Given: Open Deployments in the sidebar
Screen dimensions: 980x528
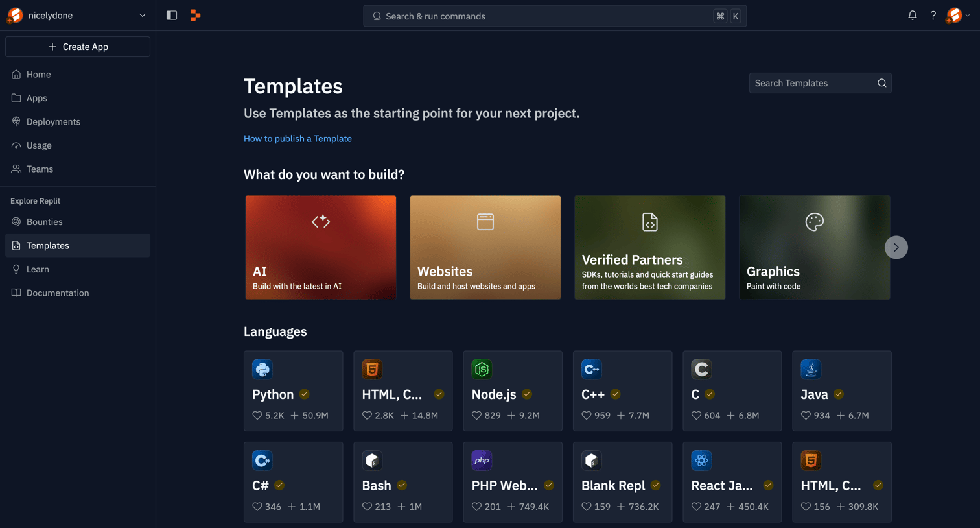Looking at the screenshot, I should click(78, 121).
